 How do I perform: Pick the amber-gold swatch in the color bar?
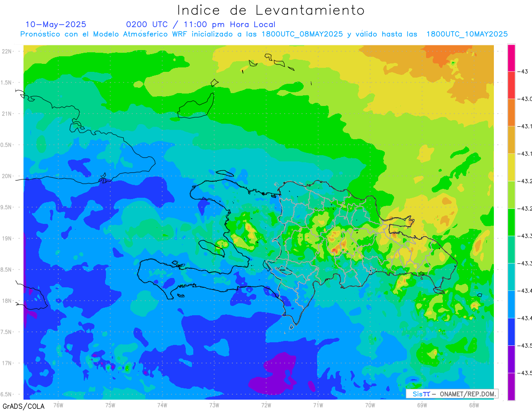511,140
